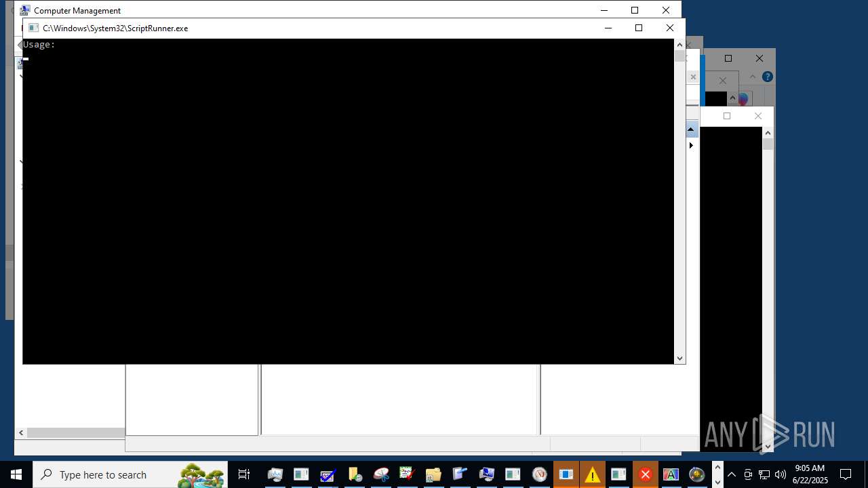Close the Computer Management window
This screenshot has width=868, height=488.
pyautogui.click(x=665, y=10)
